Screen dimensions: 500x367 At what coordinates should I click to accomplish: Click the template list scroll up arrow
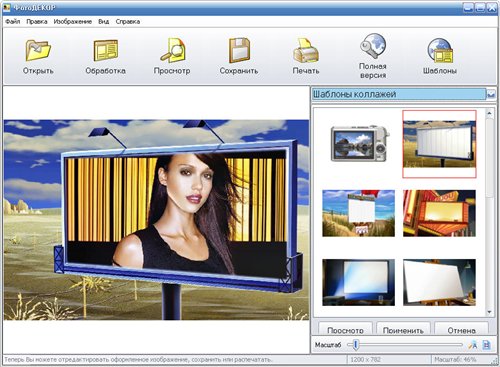(x=489, y=113)
